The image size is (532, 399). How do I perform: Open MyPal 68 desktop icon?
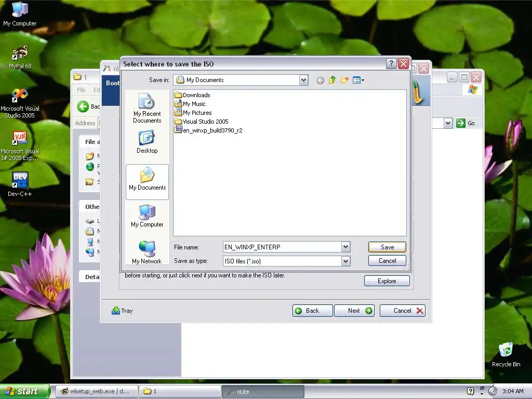[20, 57]
